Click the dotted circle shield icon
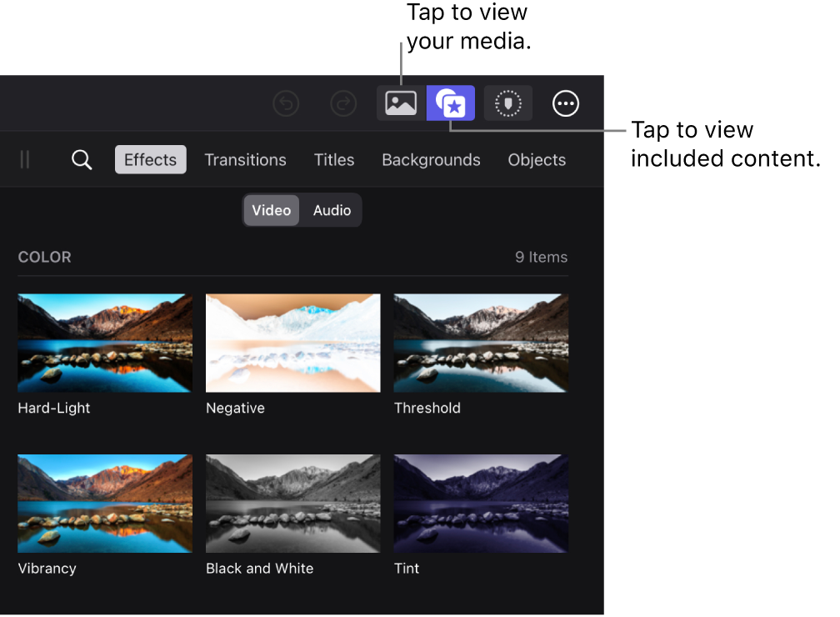The image size is (840, 617). click(x=507, y=103)
